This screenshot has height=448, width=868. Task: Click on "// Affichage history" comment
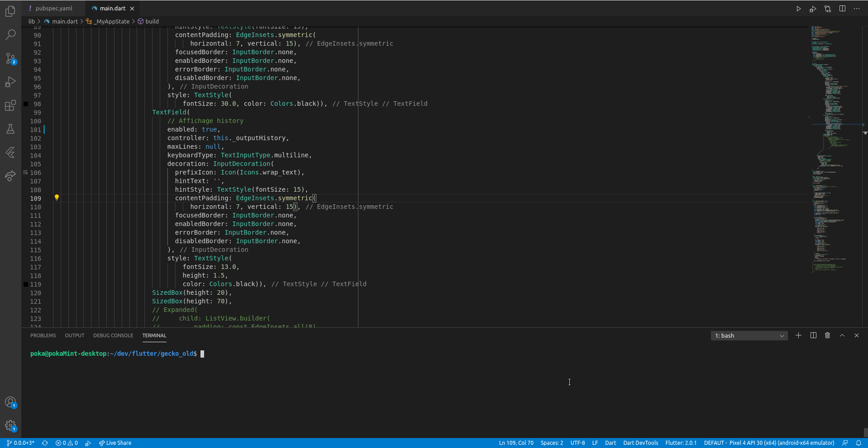205,121
